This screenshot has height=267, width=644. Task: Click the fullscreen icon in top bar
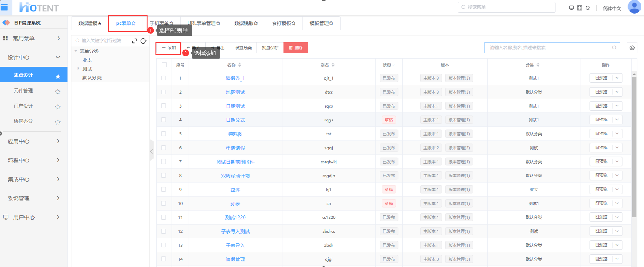(579, 8)
